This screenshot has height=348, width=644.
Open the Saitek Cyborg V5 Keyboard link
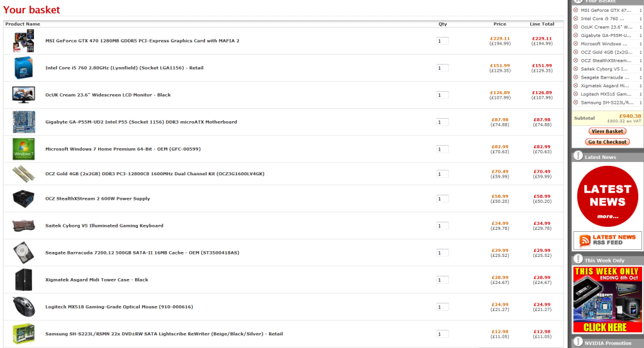(x=104, y=226)
